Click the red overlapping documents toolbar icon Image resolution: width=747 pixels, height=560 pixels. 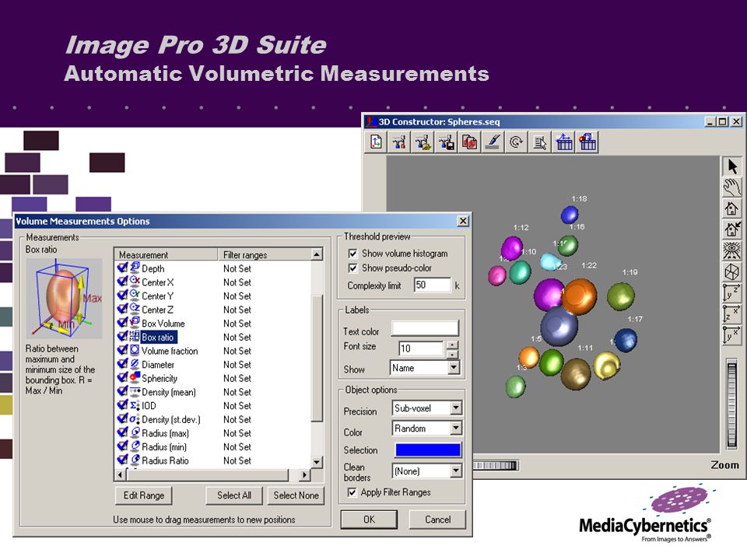[470, 142]
